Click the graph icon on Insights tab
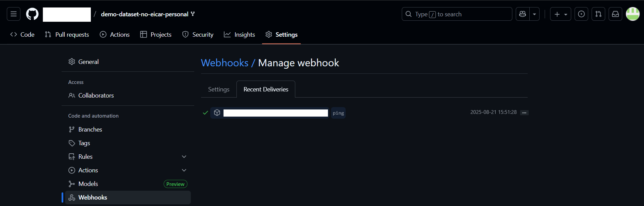 pyautogui.click(x=227, y=34)
